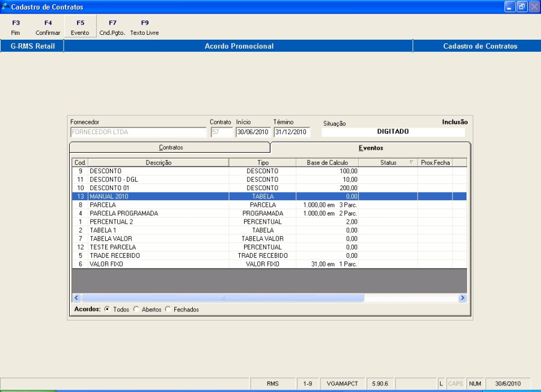Screen dimensions: 541x392
Task: Select the TRADE RECEBIDO description cell
Action: [x=158, y=256]
